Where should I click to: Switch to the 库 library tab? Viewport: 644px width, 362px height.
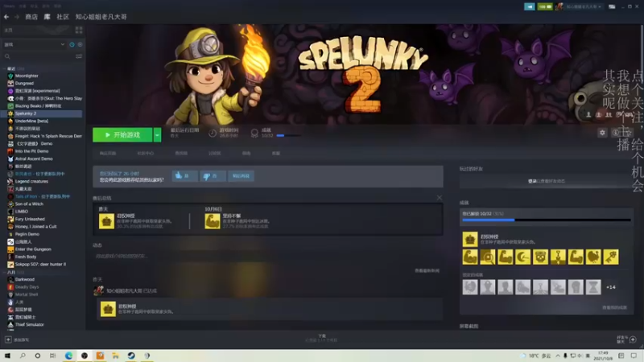pos(47,17)
